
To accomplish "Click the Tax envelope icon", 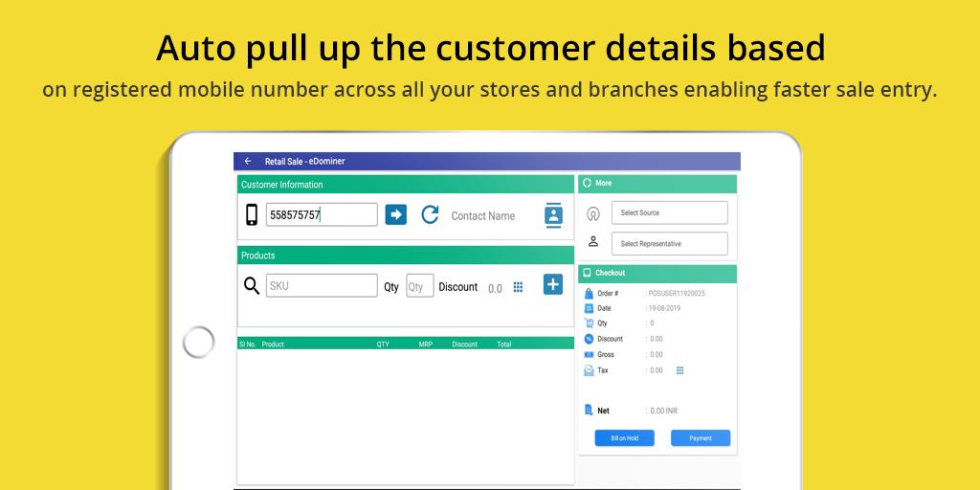I will coord(589,370).
